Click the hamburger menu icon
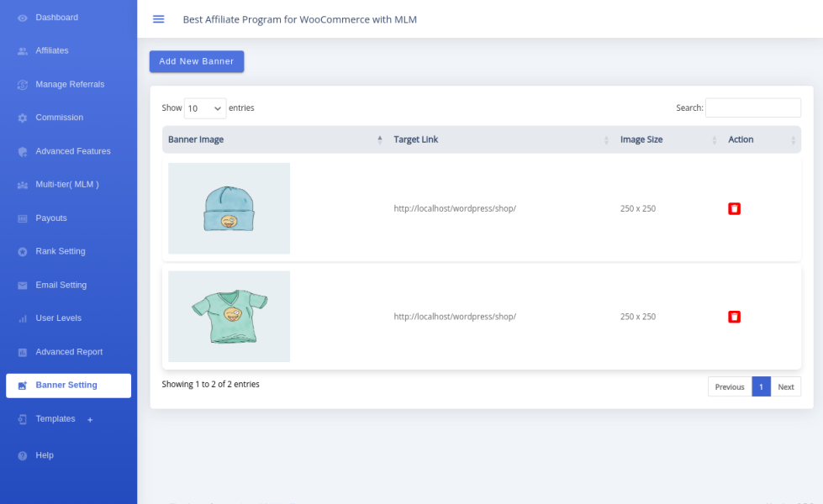823x504 pixels. tap(158, 19)
